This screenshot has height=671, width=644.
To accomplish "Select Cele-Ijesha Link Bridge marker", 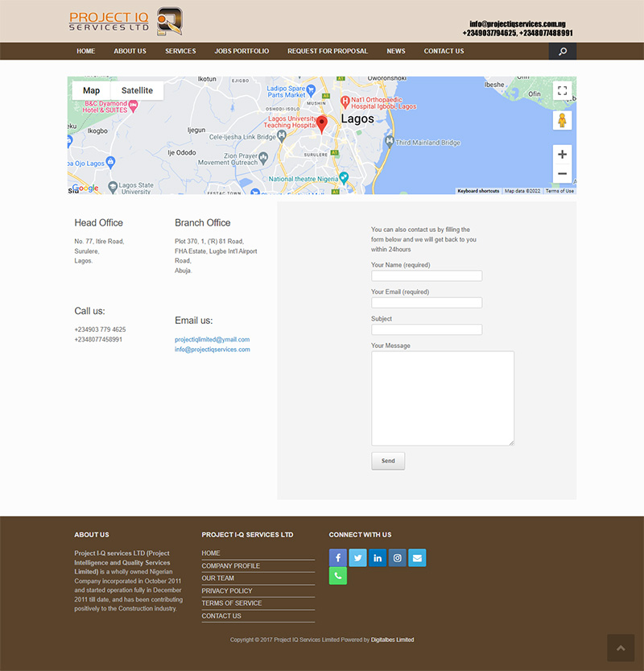I will pyautogui.click(x=282, y=136).
